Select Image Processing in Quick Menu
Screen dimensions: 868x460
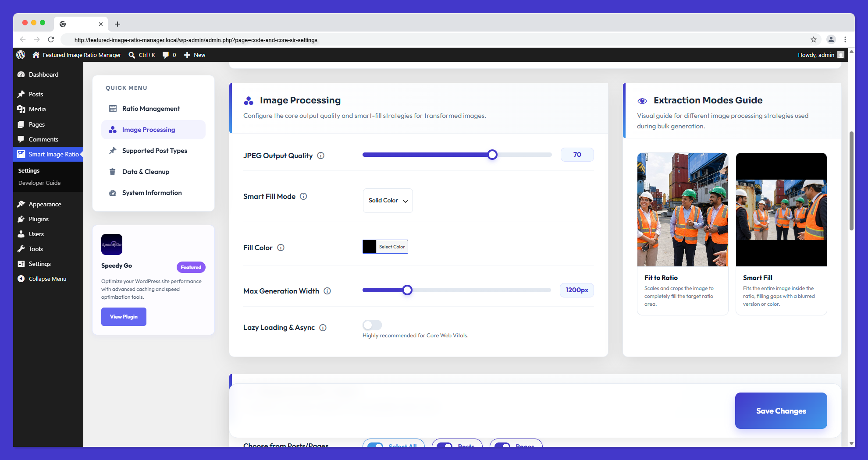pyautogui.click(x=153, y=130)
